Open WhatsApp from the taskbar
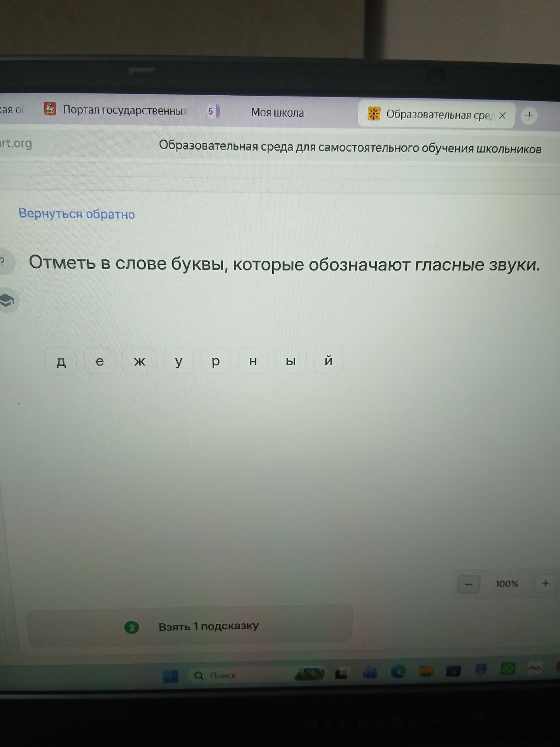The height and width of the screenshot is (747, 560). pos(508,668)
